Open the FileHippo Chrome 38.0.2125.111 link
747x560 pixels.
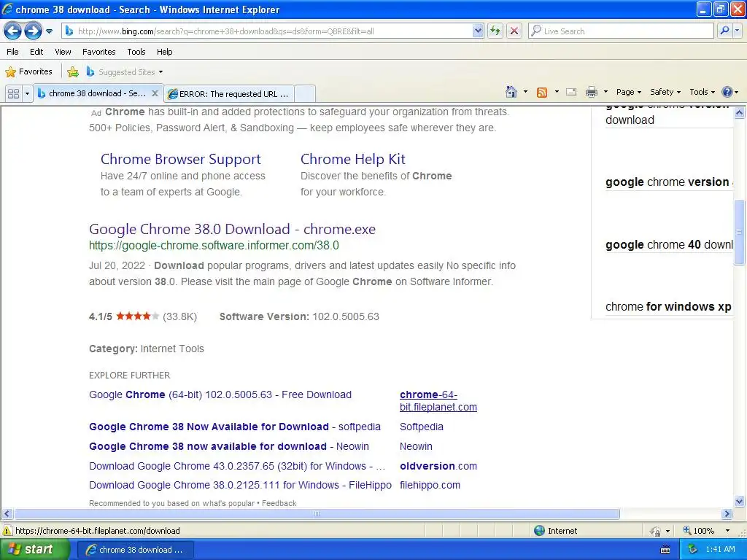240,485
